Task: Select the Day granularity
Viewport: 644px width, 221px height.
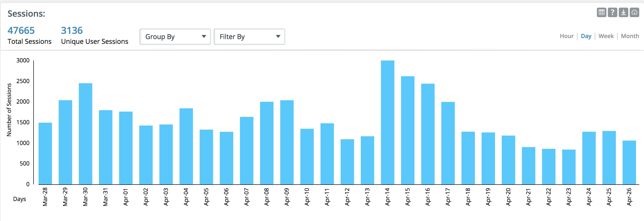Action: [x=586, y=36]
